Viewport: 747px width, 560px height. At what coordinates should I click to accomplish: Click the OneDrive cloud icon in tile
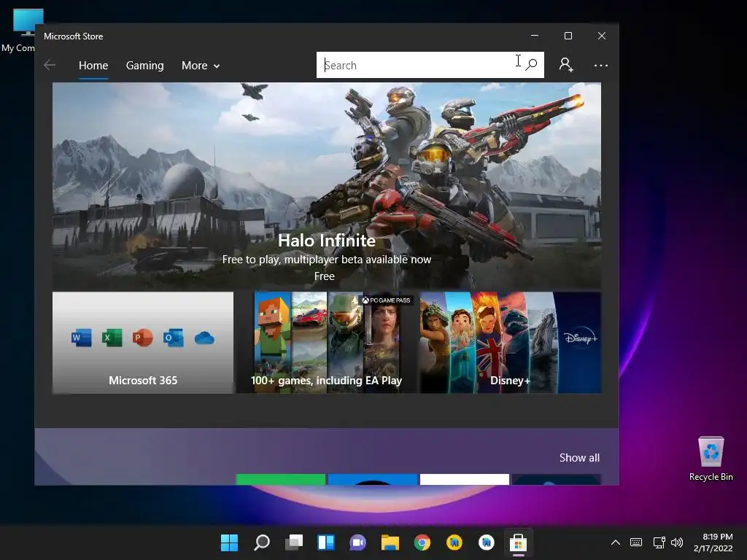pyautogui.click(x=204, y=338)
